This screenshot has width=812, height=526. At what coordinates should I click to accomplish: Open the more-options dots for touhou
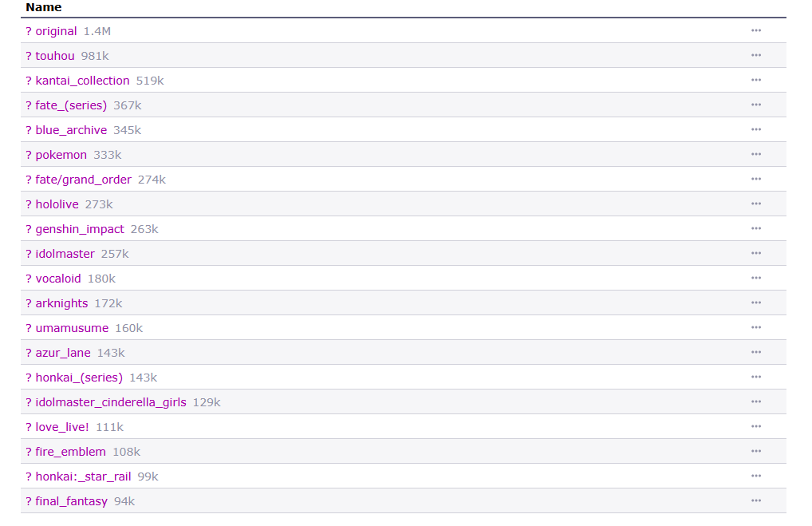point(755,55)
